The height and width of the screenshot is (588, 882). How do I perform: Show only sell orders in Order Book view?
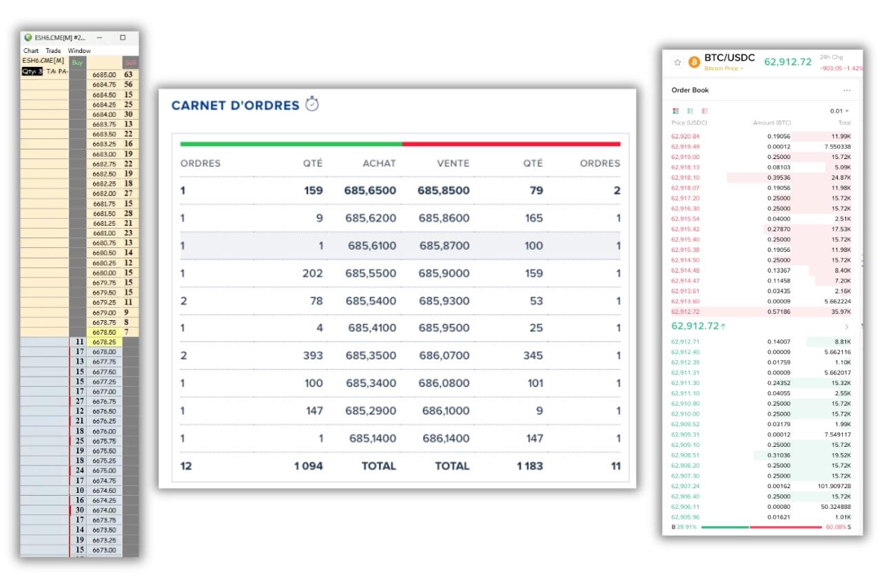point(704,112)
